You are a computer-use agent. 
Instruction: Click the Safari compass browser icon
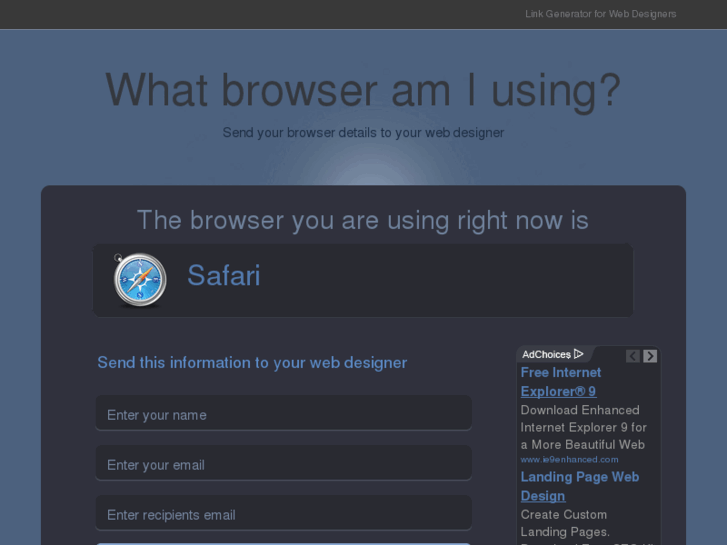pos(140,280)
